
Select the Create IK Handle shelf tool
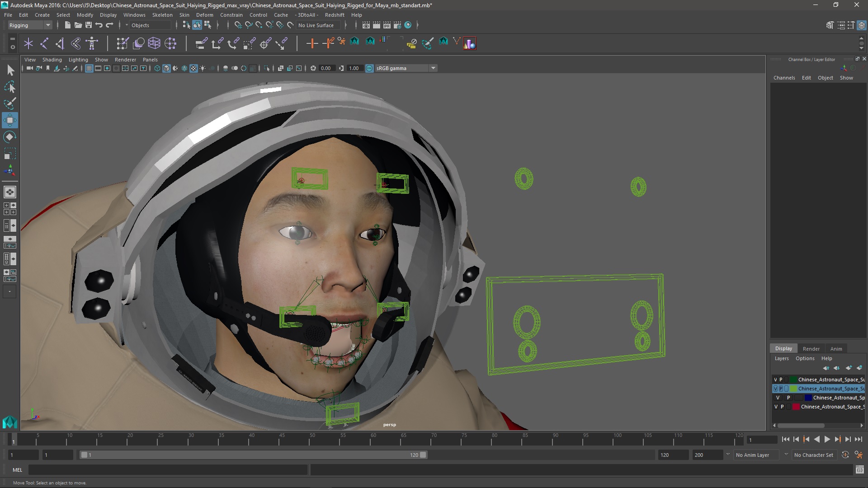coord(60,43)
